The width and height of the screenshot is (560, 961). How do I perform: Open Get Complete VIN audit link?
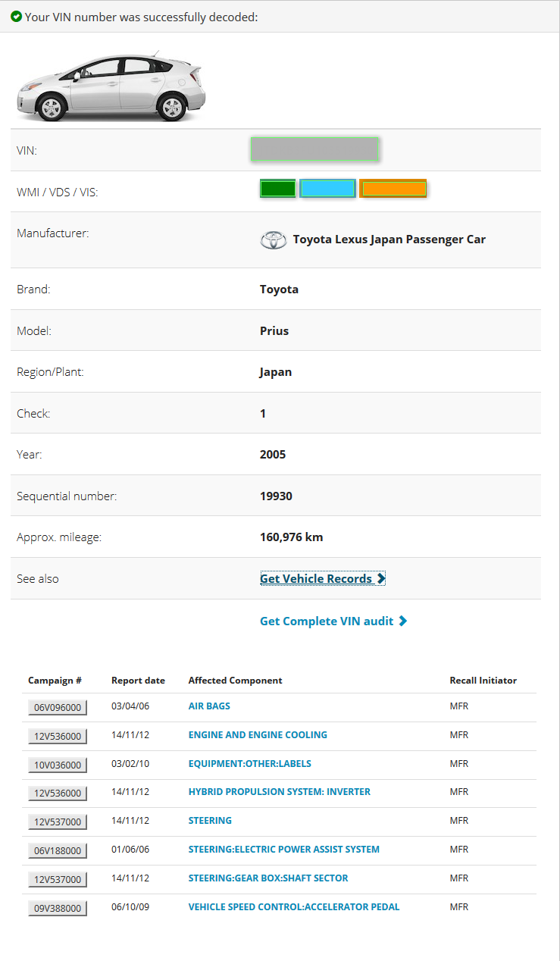pos(333,621)
